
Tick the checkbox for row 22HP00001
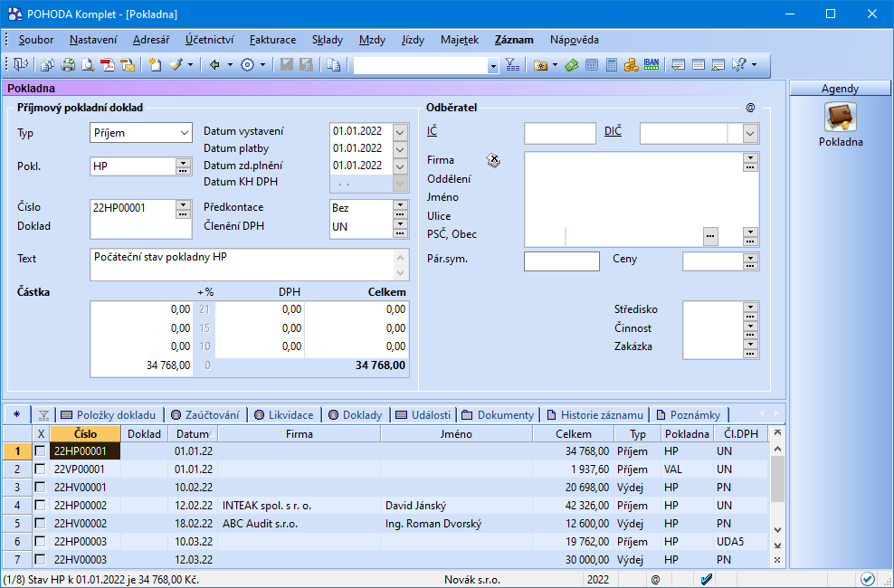40,450
